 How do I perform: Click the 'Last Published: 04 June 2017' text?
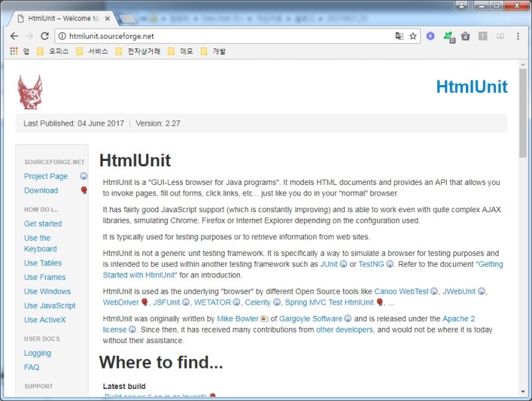(74, 124)
